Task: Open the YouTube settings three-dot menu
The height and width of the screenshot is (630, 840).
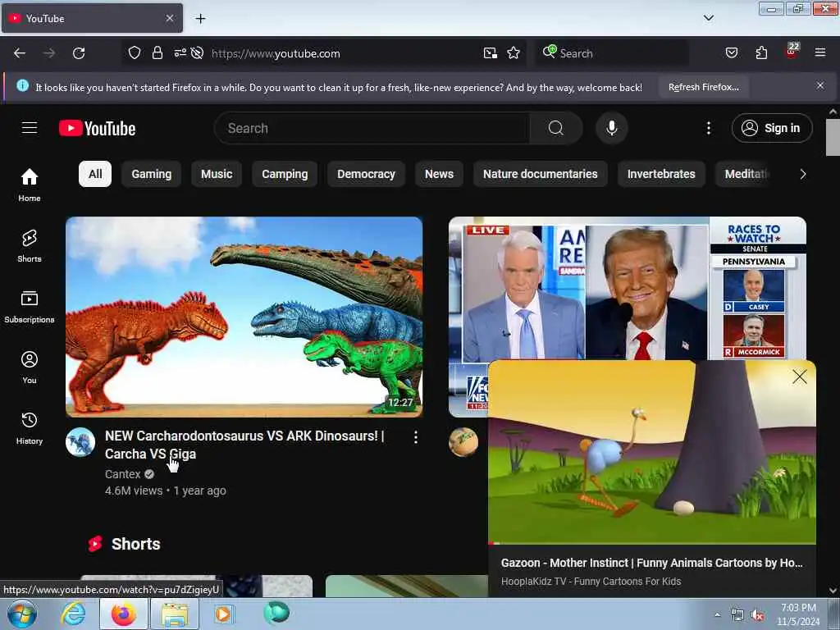Action: click(x=708, y=128)
